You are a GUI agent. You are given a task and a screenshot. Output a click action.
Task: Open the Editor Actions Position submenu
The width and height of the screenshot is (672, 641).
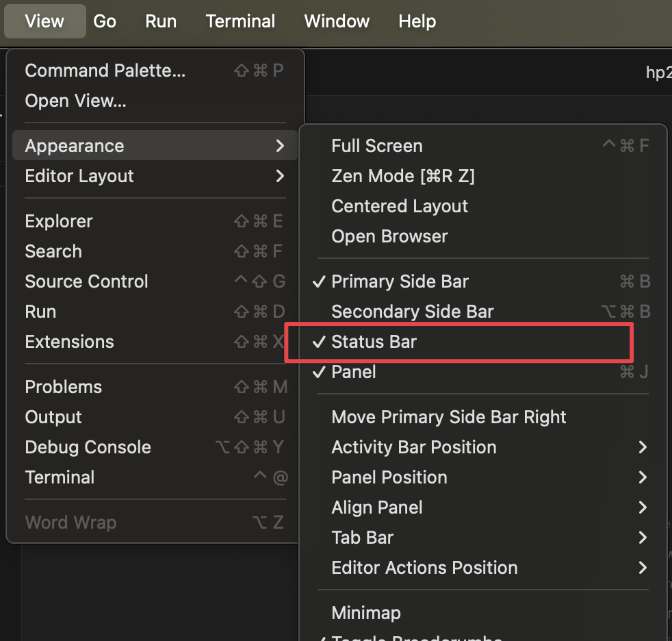pyautogui.click(x=424, y=568)
